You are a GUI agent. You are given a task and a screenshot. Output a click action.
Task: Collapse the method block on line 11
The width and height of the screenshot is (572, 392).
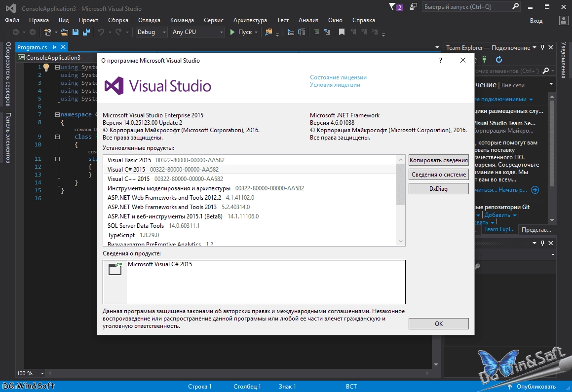[57, 159]
